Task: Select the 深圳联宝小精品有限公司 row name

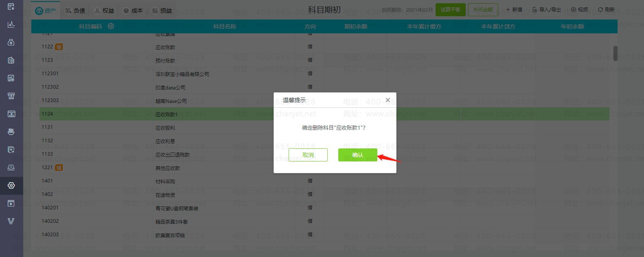Action: point(182,74)
